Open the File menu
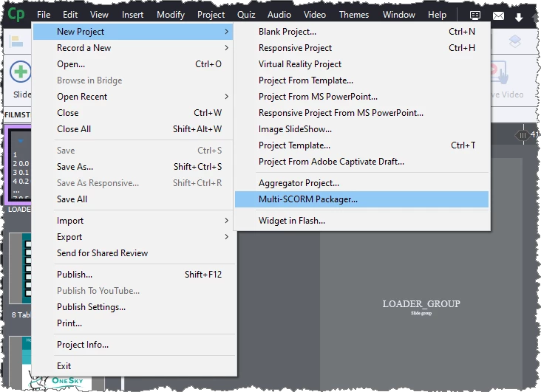This screenshot has width=541, height=392. point(44,15)
